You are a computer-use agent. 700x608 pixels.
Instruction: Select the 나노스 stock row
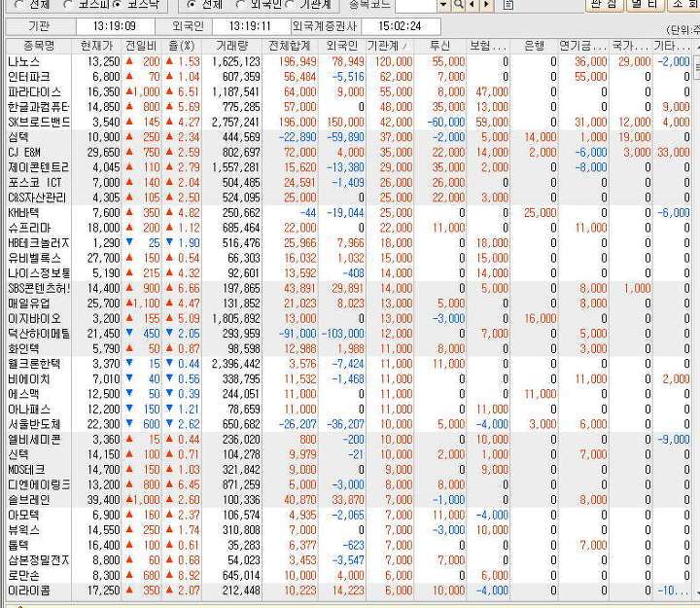pyautogui.click(x=350, y=61)
